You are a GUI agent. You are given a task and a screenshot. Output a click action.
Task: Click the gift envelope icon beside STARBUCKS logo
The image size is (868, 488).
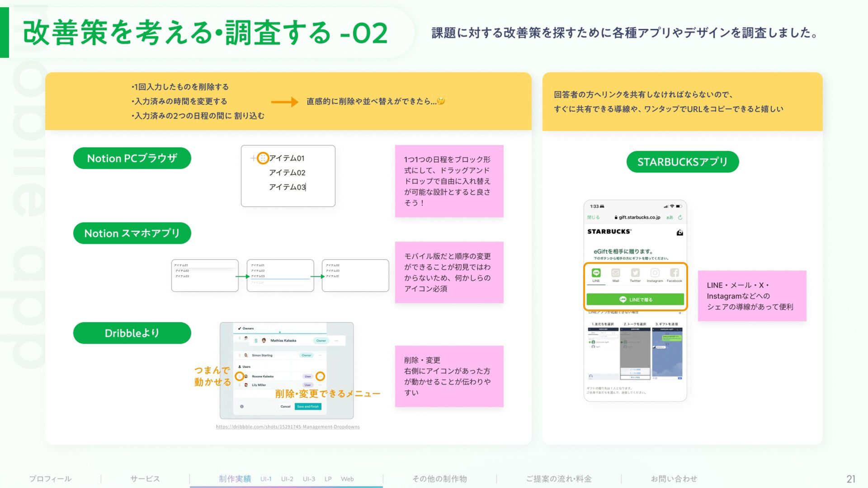tap(679, 232)
